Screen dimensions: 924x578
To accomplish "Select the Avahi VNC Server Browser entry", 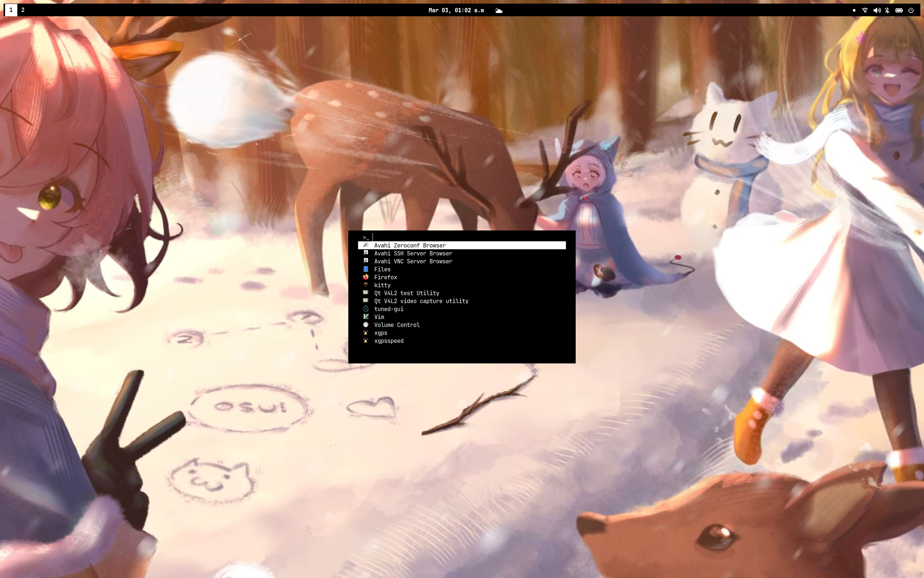I will point(462,262).
